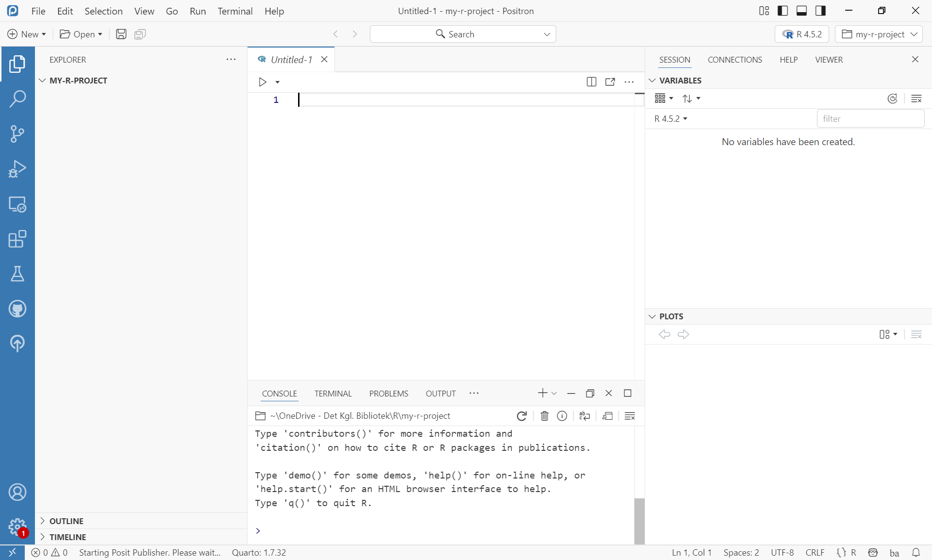Screen dimensions: 932x560
Task: Toggle primary sidebar visibility
Action: coord(782,11)
